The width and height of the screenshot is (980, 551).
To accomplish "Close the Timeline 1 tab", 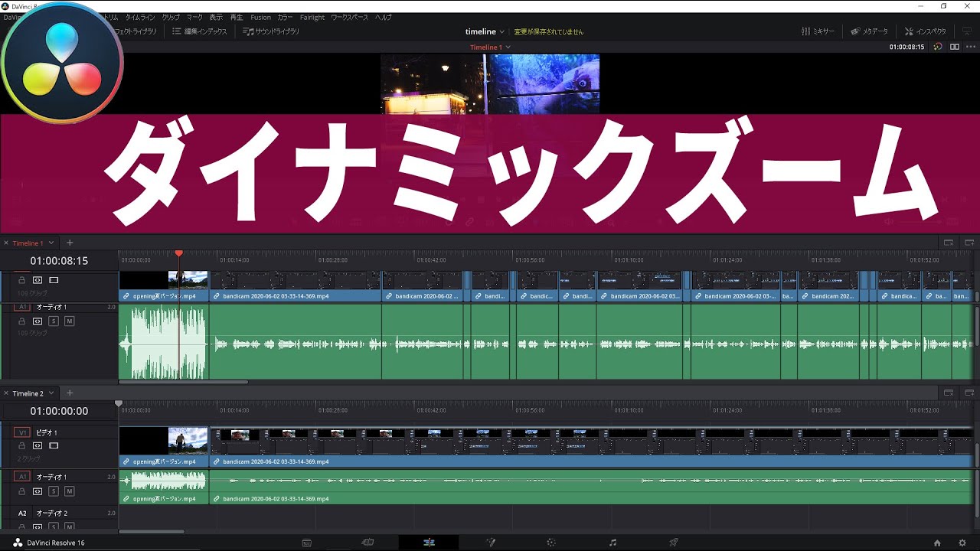I will (6, 243).
